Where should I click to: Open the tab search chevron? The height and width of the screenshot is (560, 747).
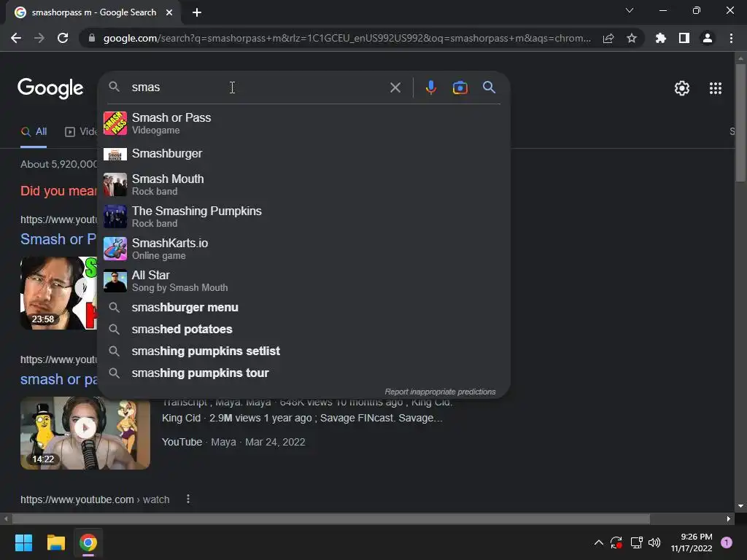point(630,10)
